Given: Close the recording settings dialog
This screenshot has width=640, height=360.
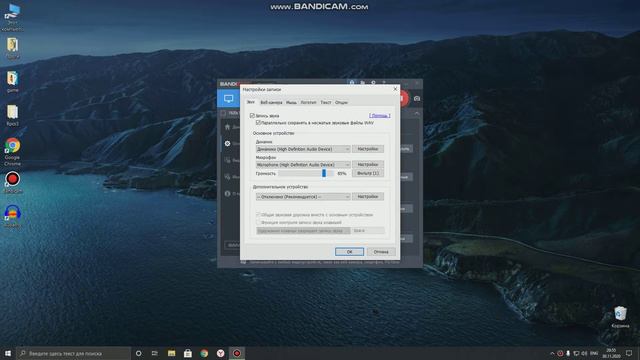Looking at the screenshot, I should point(395,89).
